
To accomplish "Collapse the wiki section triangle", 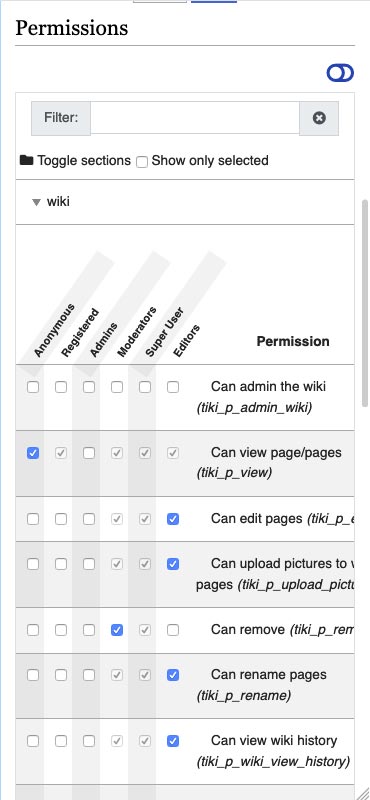I will (x=36, y=203).
